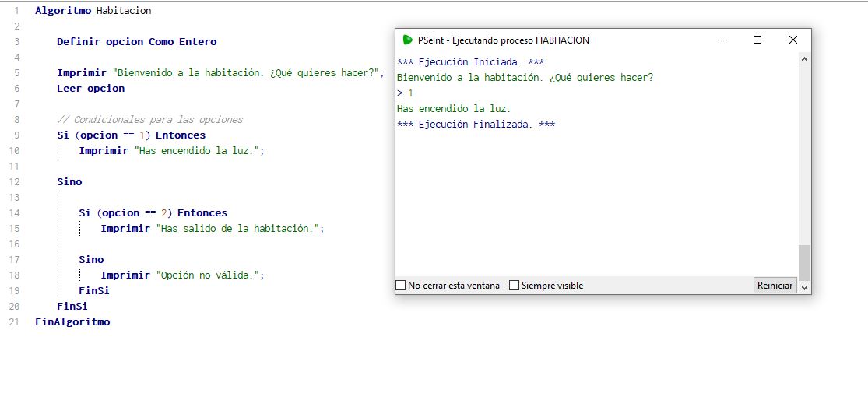The image size is (868, 400).
Task: Click the Reiniciar button
Action: click(775, 286)
